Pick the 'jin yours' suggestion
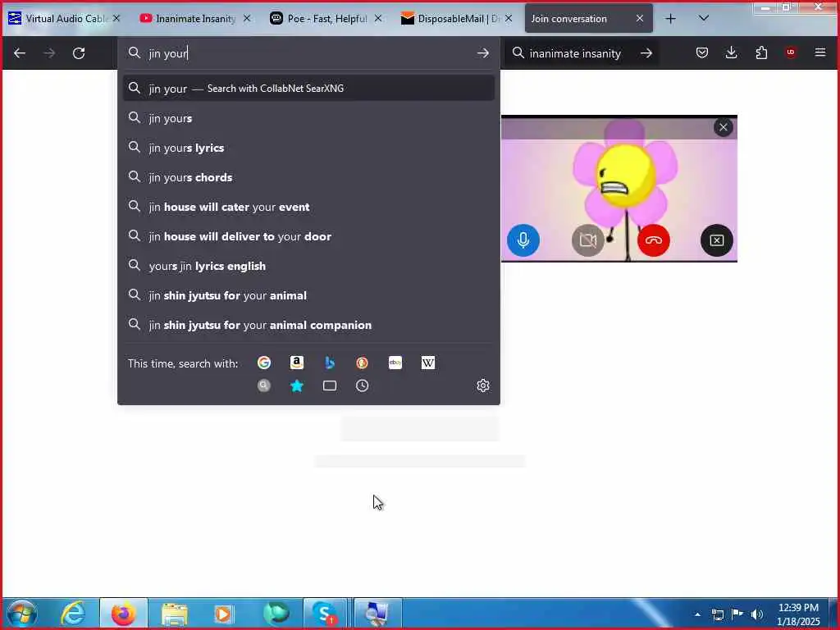The width and height of the screenshot is (840, 630). (308, 118)
